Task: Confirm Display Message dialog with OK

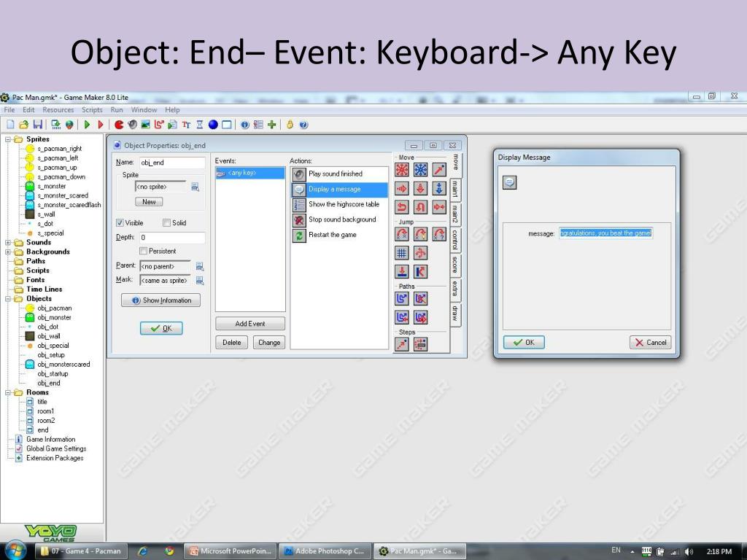Action: click(x=524, y=343)
